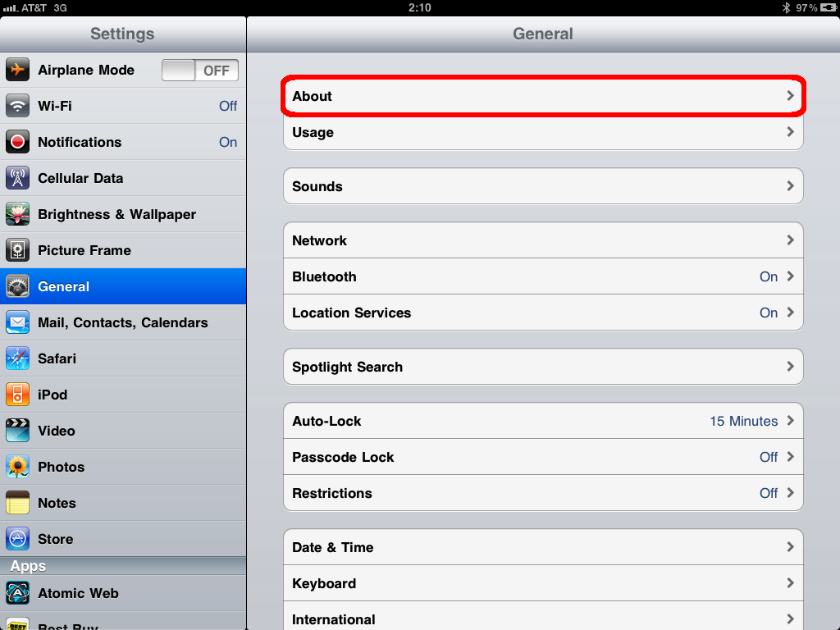Tap the Wi-Fi icon in sidebar

click(x=18, y=106)
